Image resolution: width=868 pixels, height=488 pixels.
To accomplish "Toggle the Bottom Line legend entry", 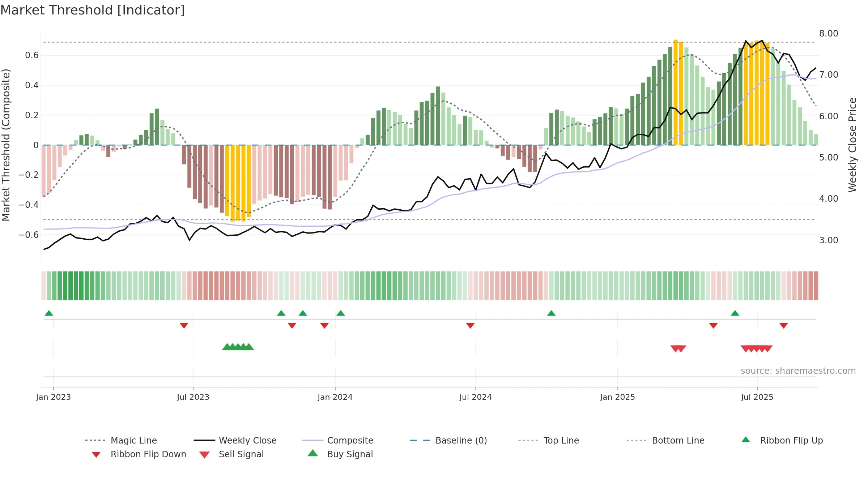I will (665, 440).
